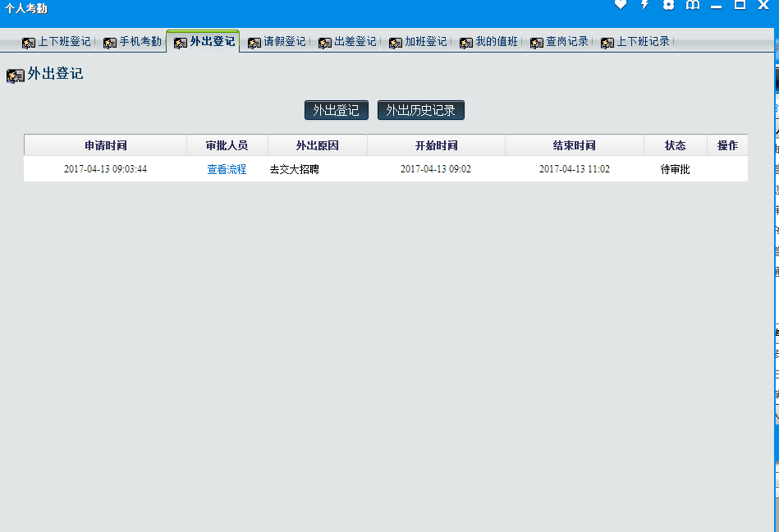Image resolution: width=779 pixels, height=532 pixels.
Task: Click the open book icon in title bar
Action: click(693, 6)
